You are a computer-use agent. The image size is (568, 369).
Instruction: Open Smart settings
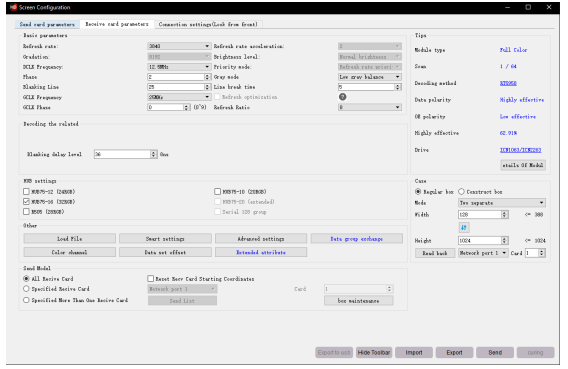pos(165,239)
